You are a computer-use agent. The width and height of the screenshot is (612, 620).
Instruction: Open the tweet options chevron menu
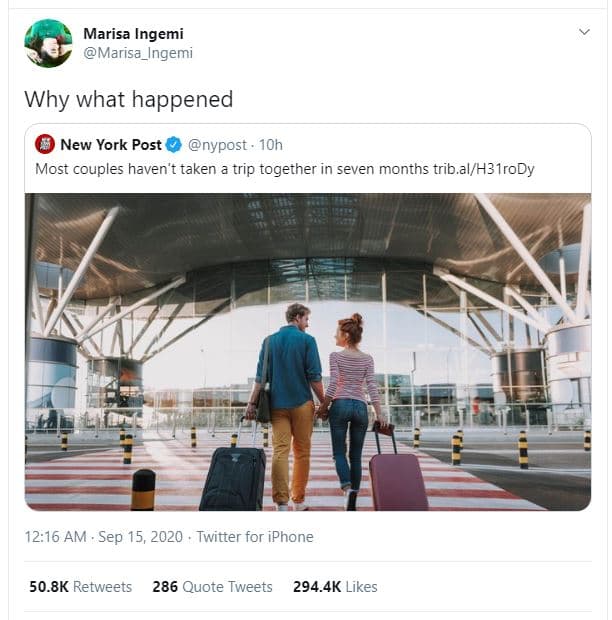click(584, 33)
